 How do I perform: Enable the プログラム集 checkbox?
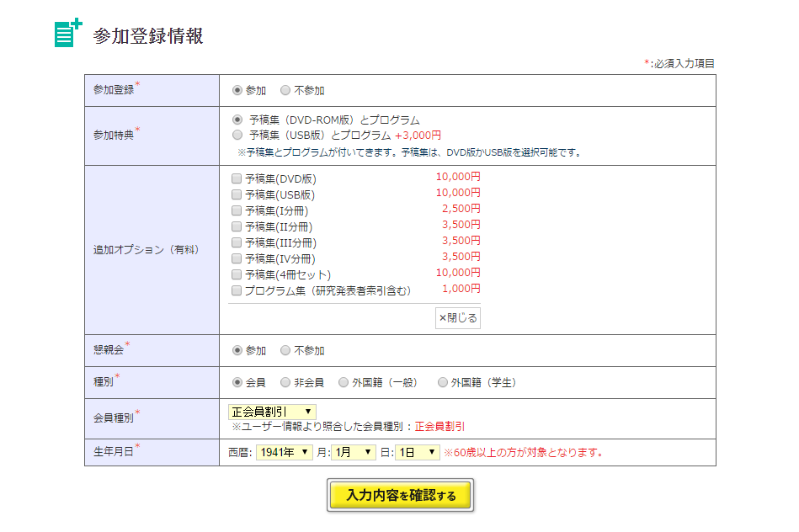(237, 290)
